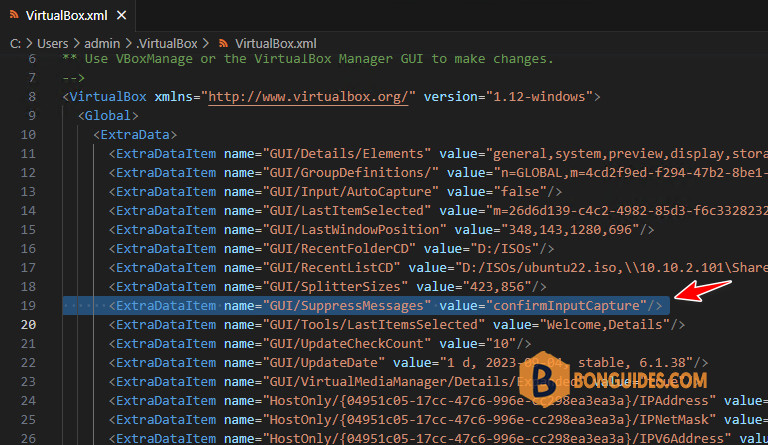Click '1.12-windows' version value
Screen dimensions: 768x445
(539, 97)
